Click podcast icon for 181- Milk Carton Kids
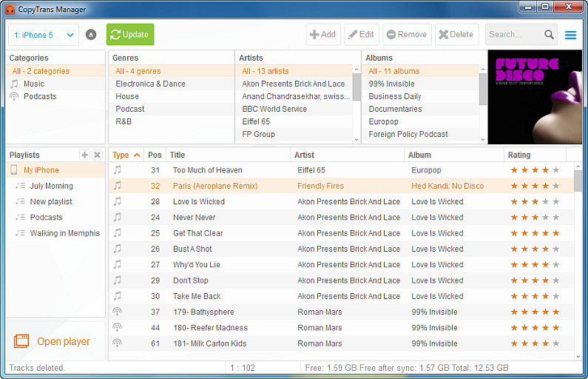Screen dimensions: 588x379 tap(118, 343)
